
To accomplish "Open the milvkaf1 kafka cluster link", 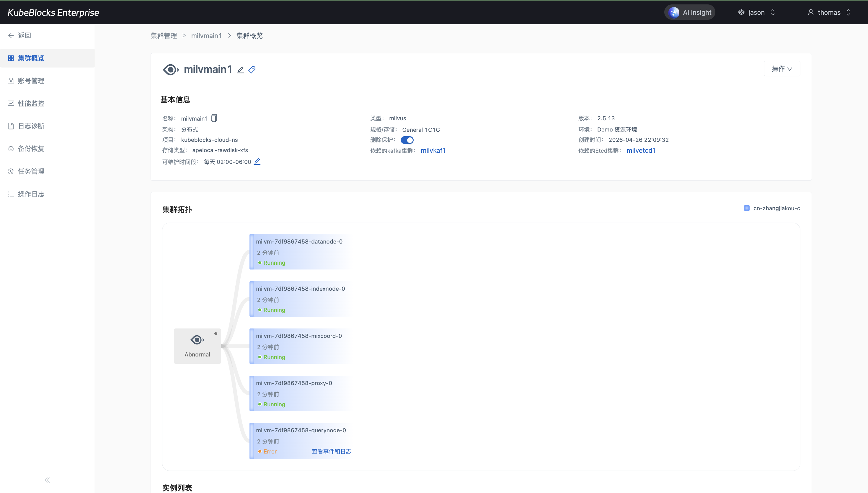I will (433, 150).
